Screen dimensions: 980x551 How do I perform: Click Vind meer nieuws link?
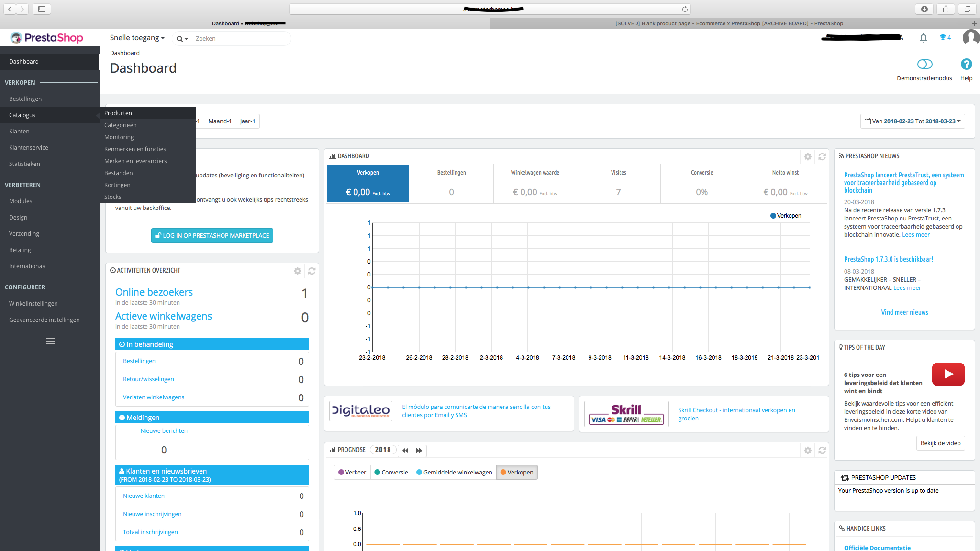[904, 312]
